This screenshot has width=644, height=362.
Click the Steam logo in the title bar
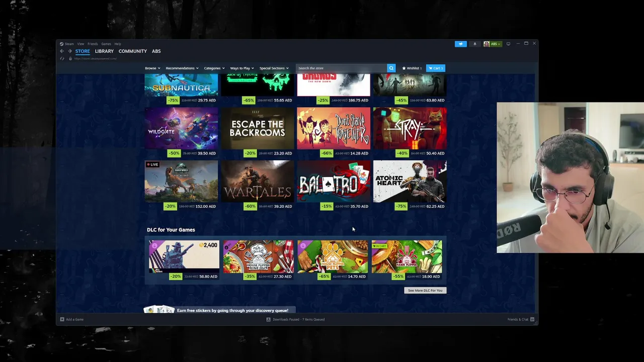click(x=61, y=44)
